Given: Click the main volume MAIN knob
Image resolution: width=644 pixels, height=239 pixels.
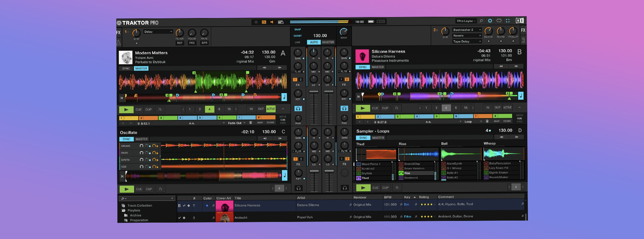Looking at the screenshot, I should click(344, 32).
